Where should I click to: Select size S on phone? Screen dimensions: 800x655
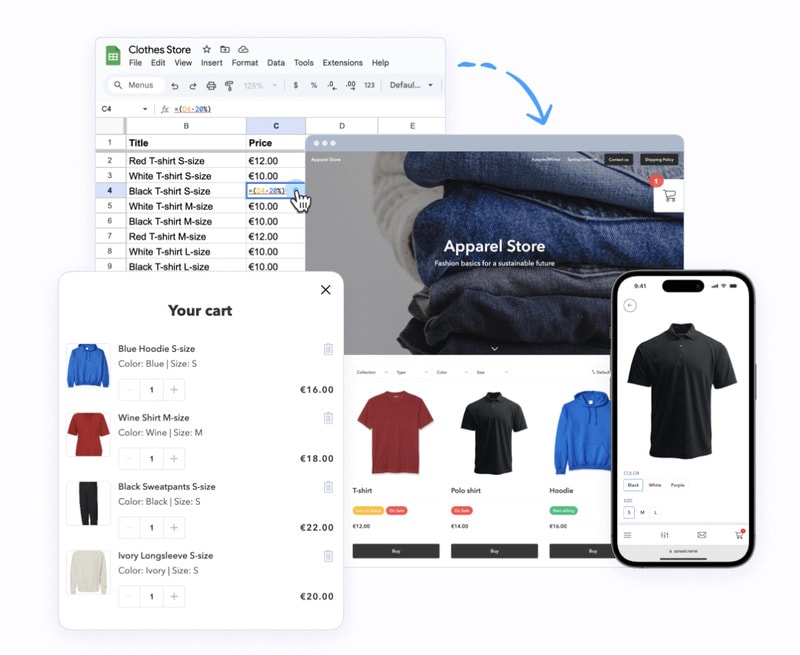point(630,512)
